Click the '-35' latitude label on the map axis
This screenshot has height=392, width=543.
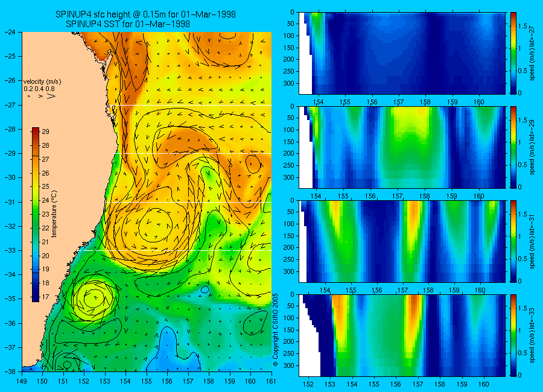[x=10, y=299]
